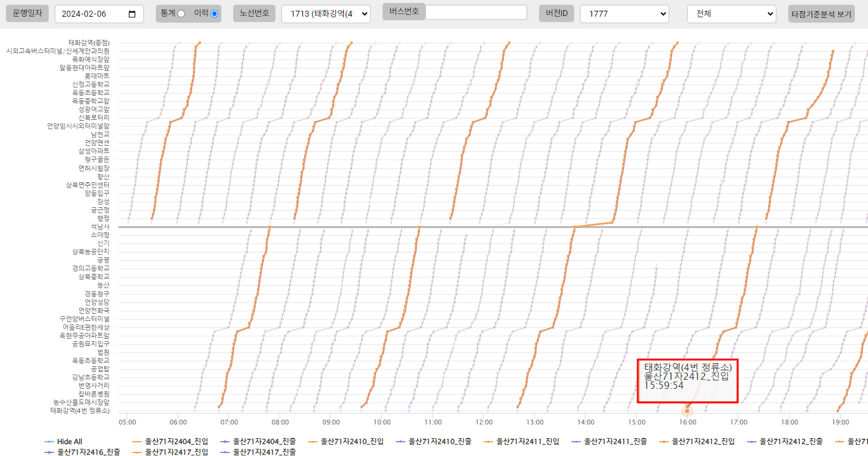Toggle 울산71자2411_진출 legend series
868x456 pixels.
click(616, 442)
